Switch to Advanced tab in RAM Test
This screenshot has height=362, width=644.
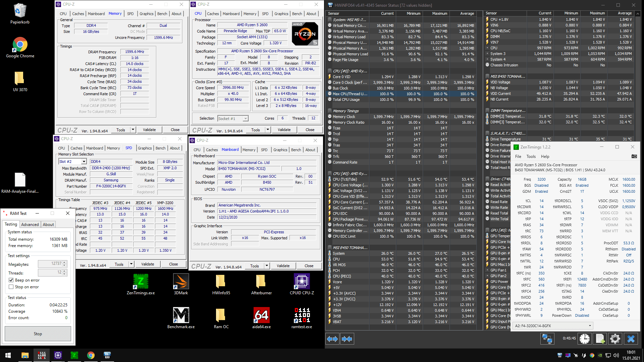coord(30,225)
